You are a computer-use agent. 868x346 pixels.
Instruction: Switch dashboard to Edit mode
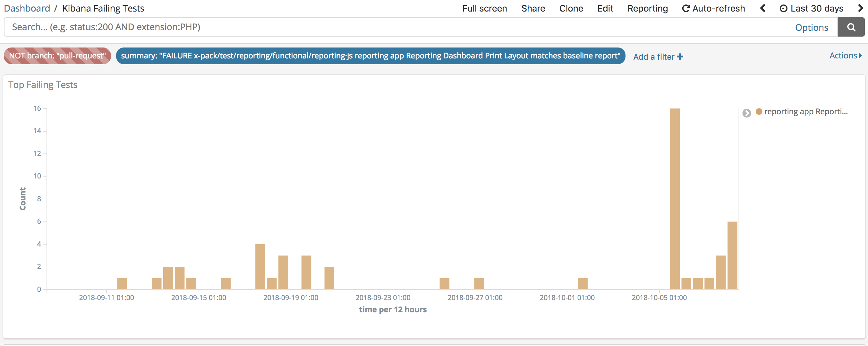605,8
